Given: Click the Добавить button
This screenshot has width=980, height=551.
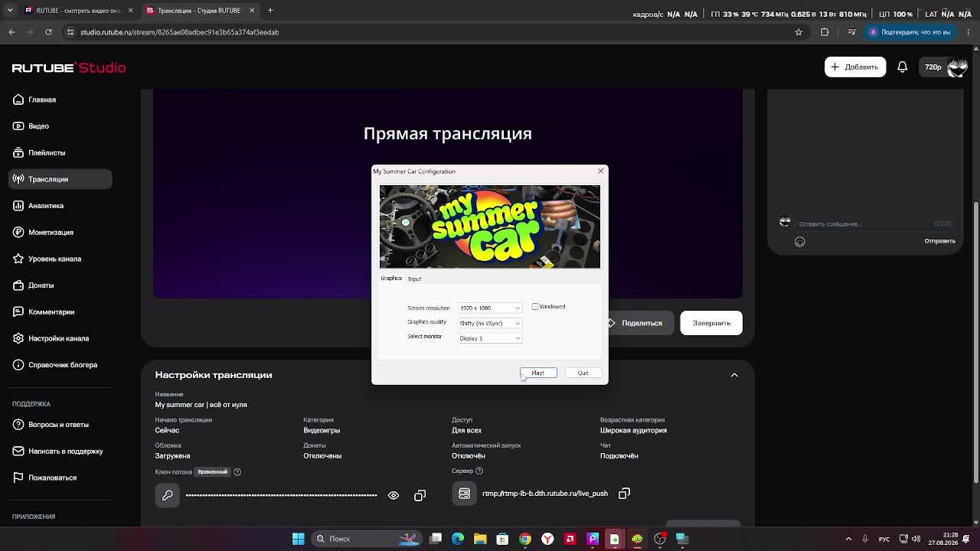Looking at the screenshot, I should point(854,67).
